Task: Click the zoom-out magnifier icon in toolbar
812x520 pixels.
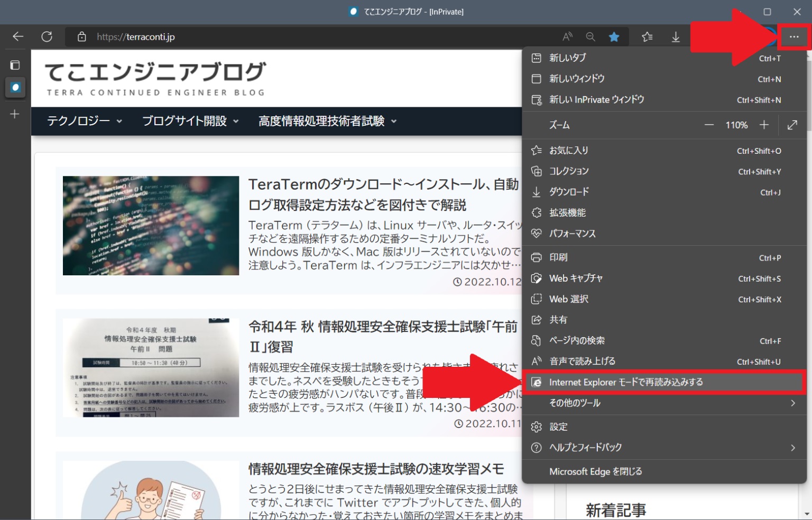Action: pos(590,36)
